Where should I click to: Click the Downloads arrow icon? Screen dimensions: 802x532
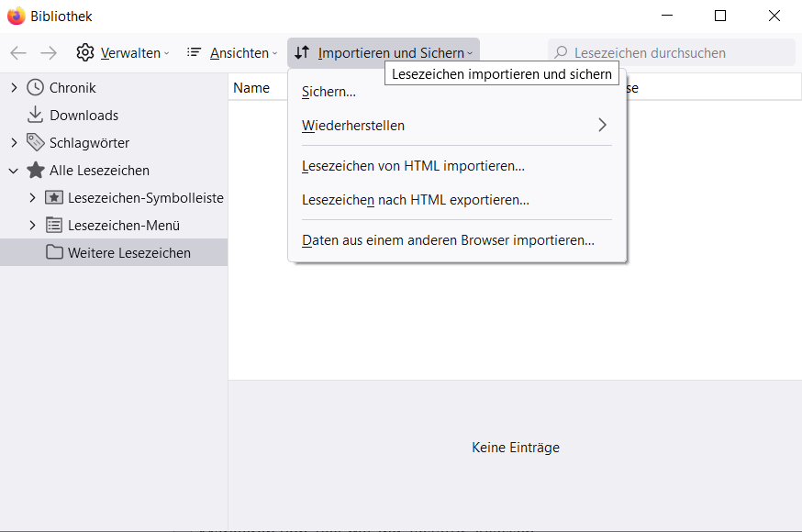point(35,116)
